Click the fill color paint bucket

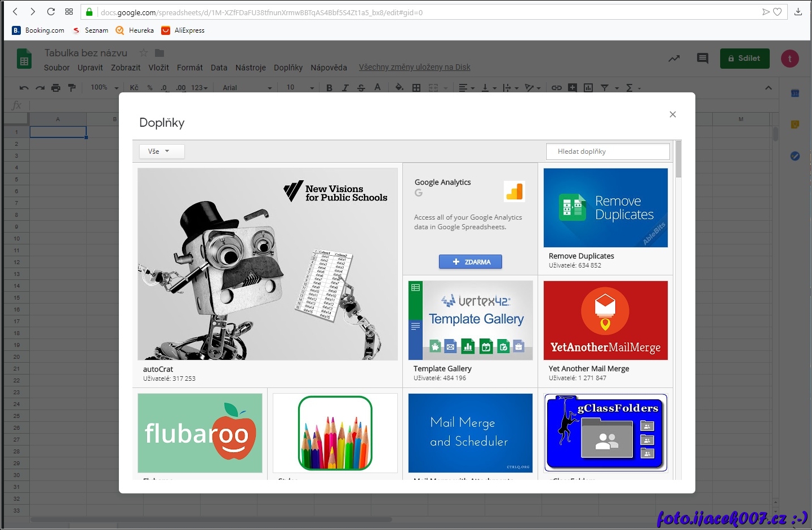coord(399,88)
